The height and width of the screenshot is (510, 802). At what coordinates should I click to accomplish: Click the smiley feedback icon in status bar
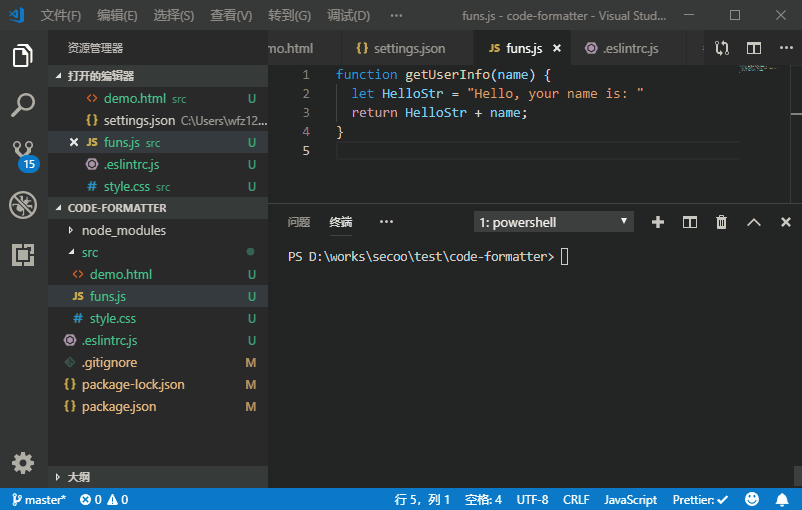tap(752, 499)
